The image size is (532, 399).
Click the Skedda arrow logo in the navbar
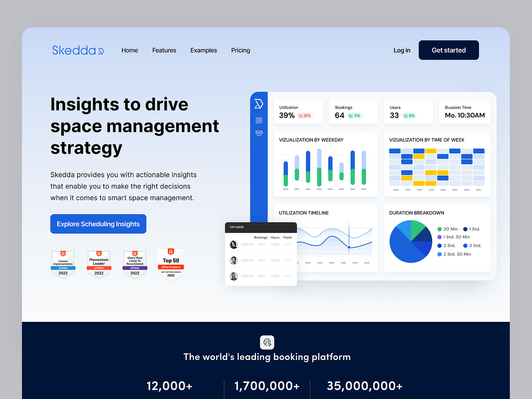pyautogui.click(x=100, y=51)
